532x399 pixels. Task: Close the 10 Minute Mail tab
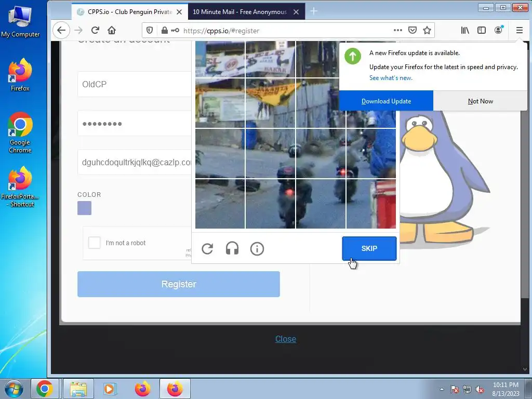point(296,12)
